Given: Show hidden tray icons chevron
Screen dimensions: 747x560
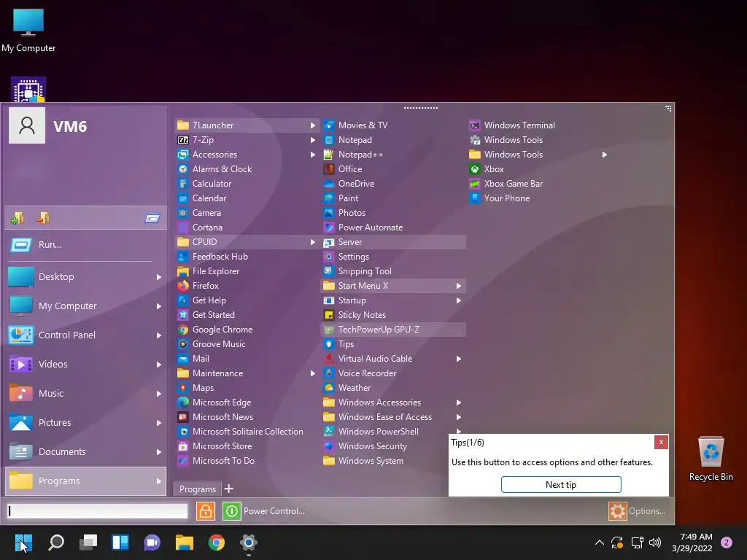Looking at the screenshot, I should click(600, 542).
